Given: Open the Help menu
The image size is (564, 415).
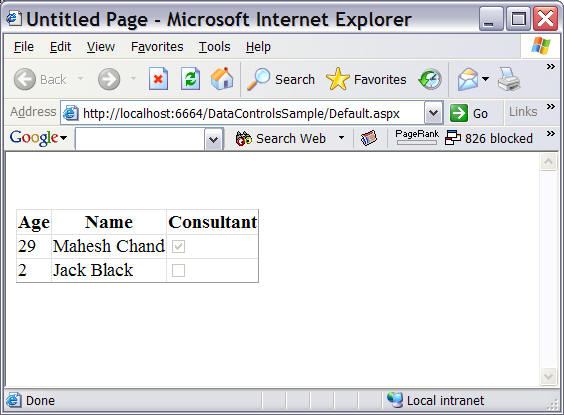Looking at the screenshot, I should coord(258,47).
